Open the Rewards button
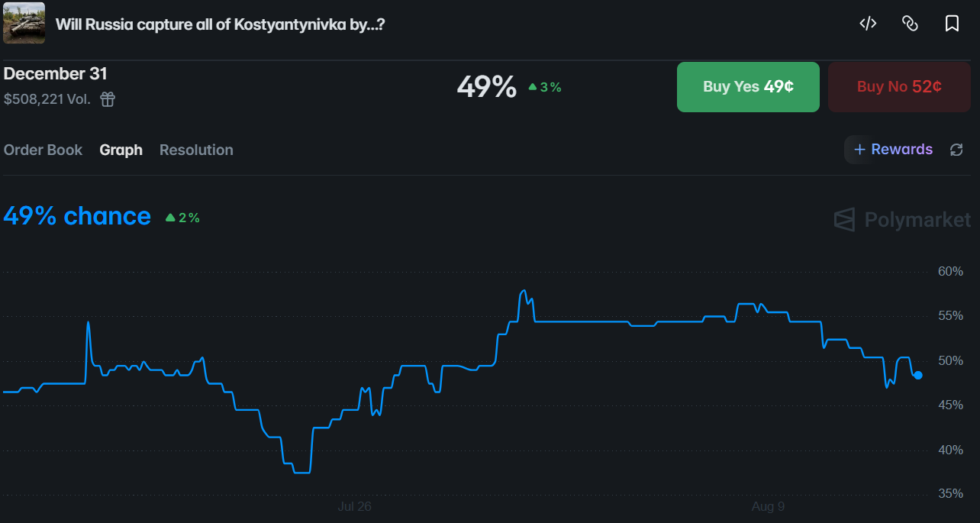 point(892,150)
